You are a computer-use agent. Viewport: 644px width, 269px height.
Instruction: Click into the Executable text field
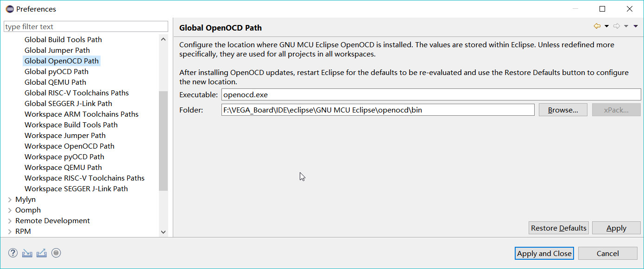click(x=431, y=94)
